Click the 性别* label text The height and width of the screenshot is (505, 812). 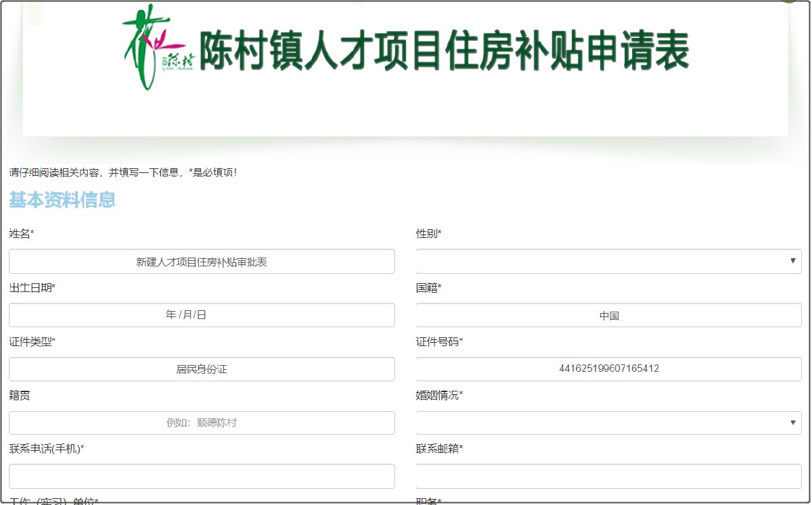coord(428,234)
